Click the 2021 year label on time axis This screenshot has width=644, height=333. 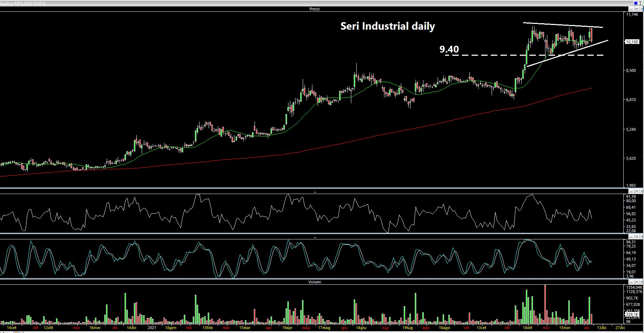point(152,328)
